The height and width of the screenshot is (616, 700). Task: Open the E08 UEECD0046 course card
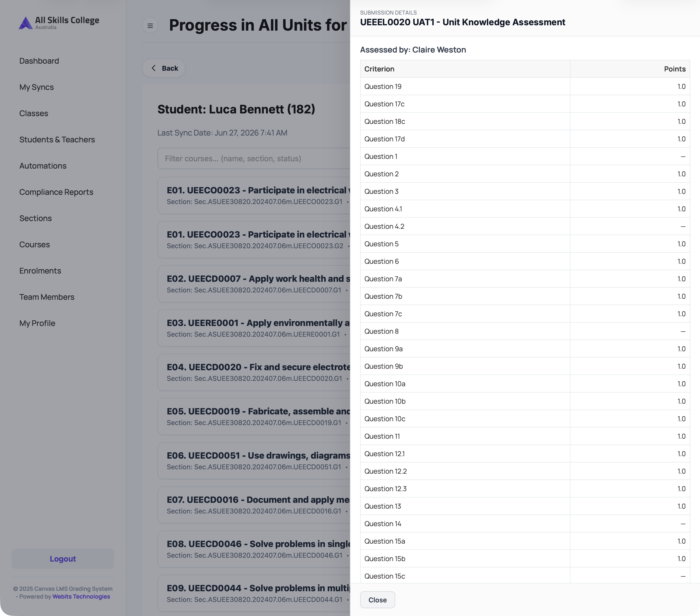254,549
